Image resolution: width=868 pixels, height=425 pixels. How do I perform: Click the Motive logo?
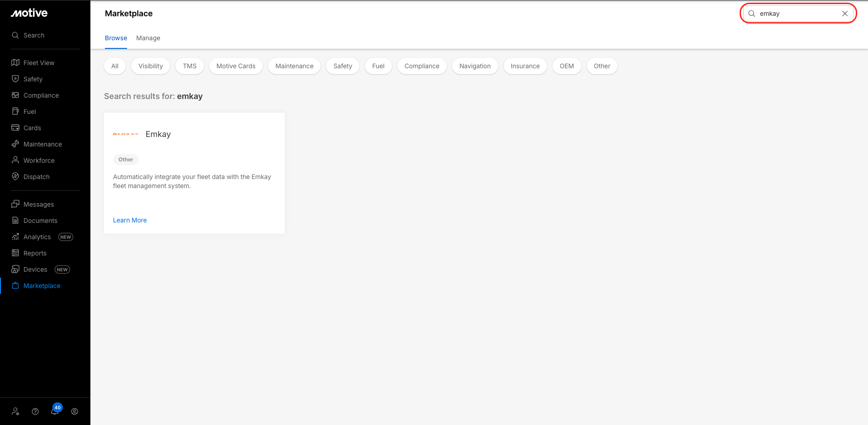click(29, 13)
